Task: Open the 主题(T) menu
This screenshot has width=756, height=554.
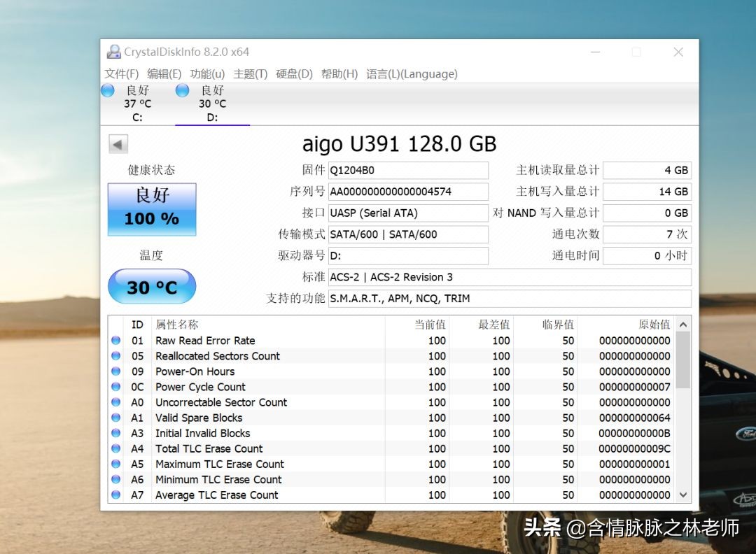Action: [x=251, y=73]
